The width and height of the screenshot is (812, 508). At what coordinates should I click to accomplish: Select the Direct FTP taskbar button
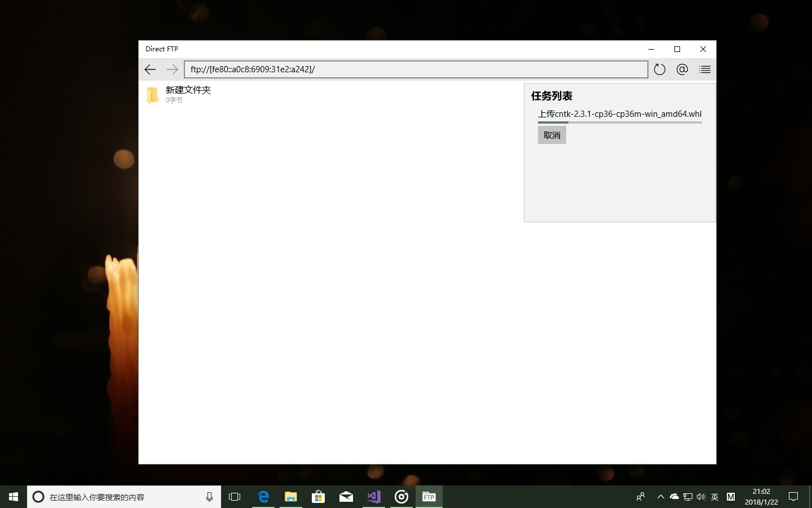[x=429, y=497]
